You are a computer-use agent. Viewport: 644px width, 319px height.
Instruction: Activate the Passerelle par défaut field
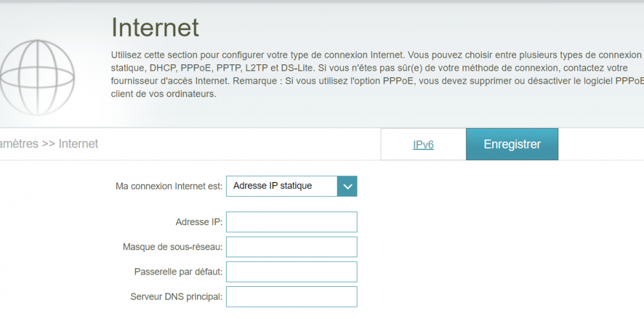coord(291,272)
